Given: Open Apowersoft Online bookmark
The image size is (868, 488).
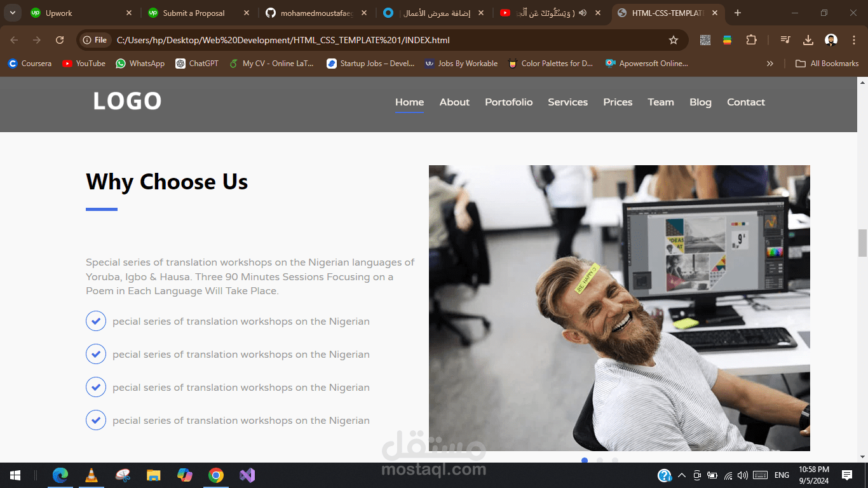Looking at the screenshot, I should [646, 64].
